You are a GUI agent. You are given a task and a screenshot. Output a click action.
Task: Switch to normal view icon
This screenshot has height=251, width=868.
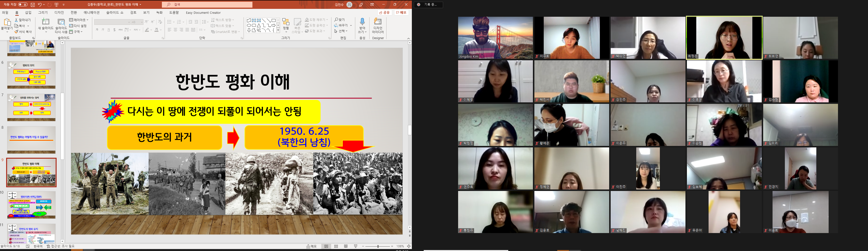[x=326, y=246]
